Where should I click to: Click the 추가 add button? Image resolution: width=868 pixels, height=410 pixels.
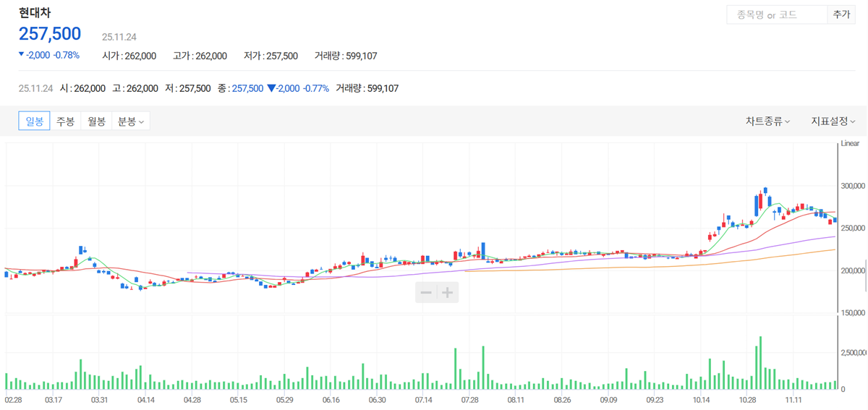pyautogui.click(x=841, y=14)
